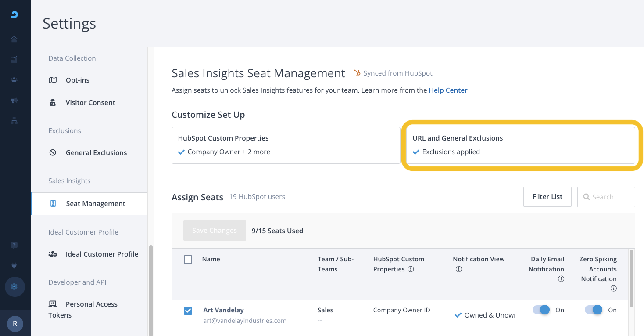Click the plug integrations icon in sidebar
644x336 pixels.
pyautogui.click(x=14, y=266)
